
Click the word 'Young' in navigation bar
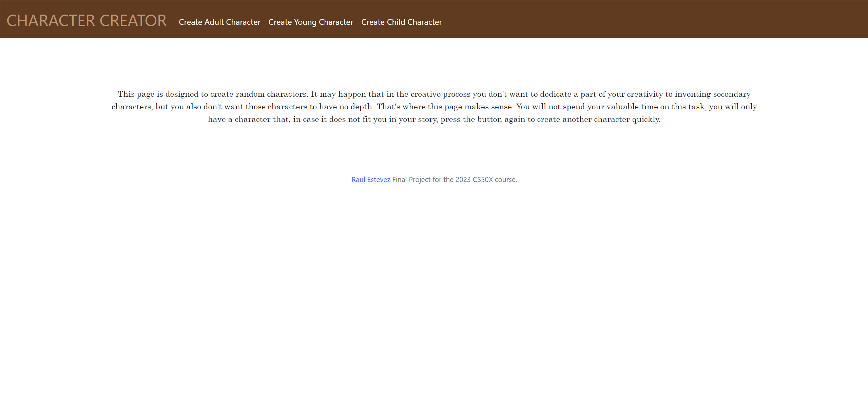point(305,22)
